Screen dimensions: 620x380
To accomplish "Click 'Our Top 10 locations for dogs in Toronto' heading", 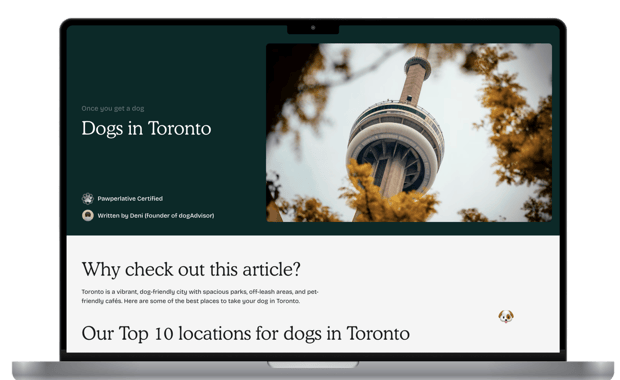I will [245, 333].
